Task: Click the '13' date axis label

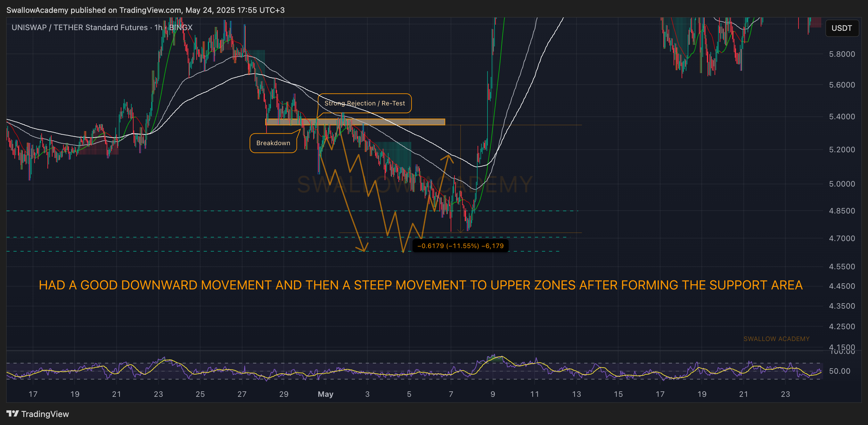Action: click(x=576, y=394)
